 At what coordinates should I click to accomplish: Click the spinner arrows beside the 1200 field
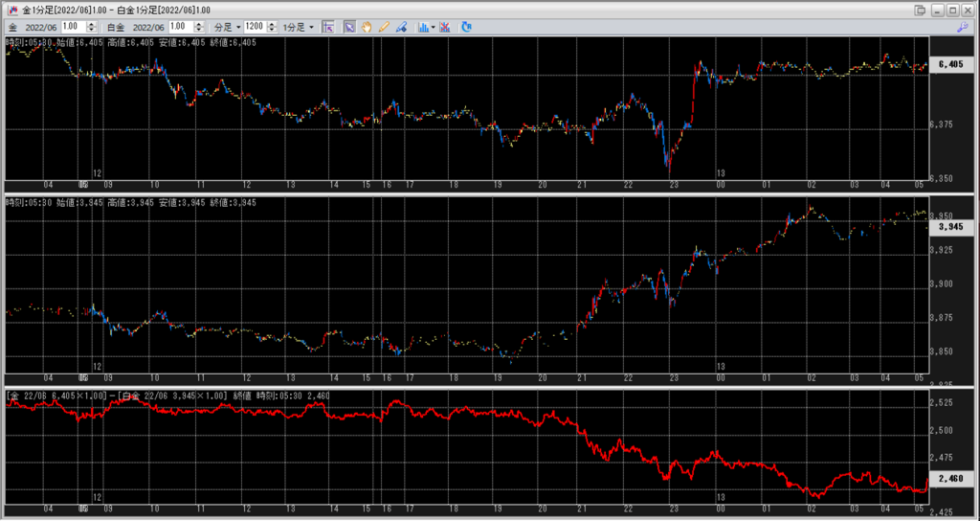tap(269, 27)
